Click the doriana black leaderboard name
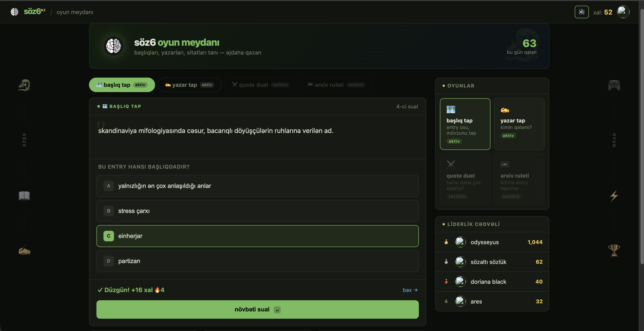The width and height of the screenshot is (644, 331). click(x=488, y=282)
